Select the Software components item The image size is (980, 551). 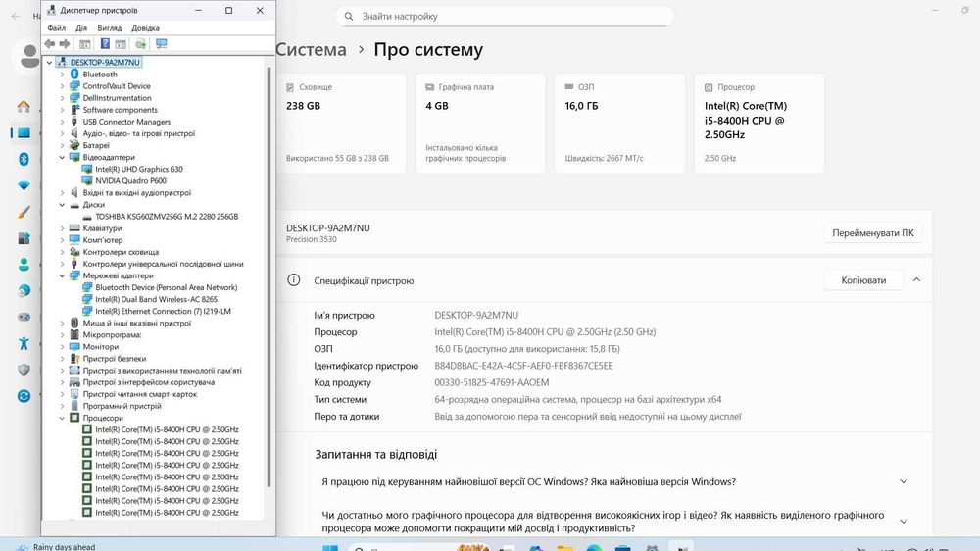click(x=120, y=110)
